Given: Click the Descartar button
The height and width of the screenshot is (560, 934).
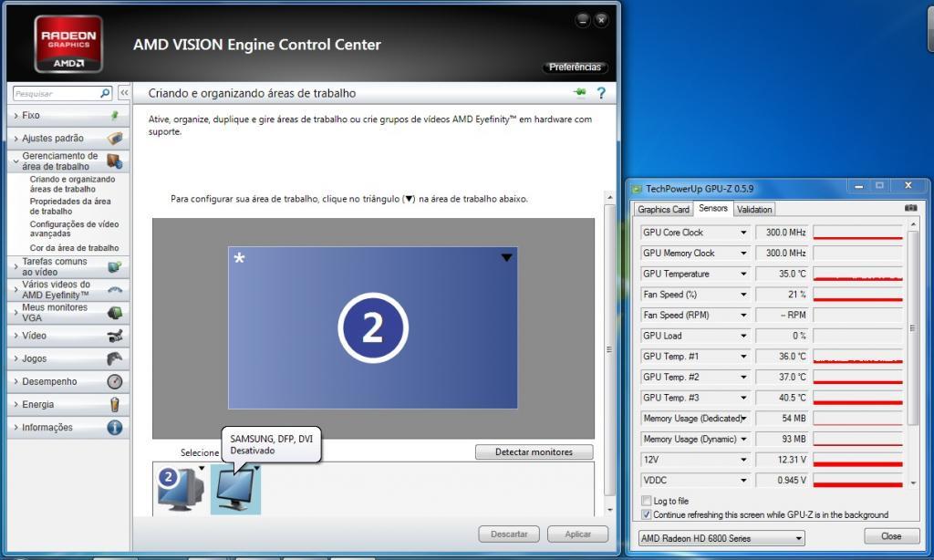Looking at the screenshot, I should tap(509, 534).
